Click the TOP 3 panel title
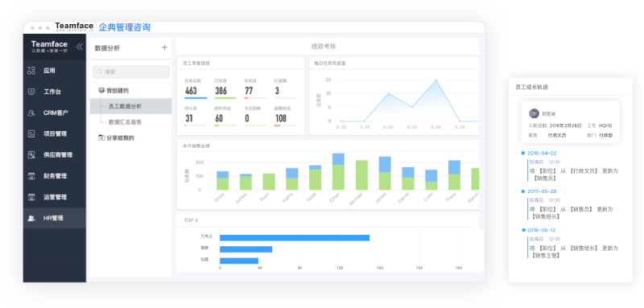The image size is (644, 308). [191, 220]
